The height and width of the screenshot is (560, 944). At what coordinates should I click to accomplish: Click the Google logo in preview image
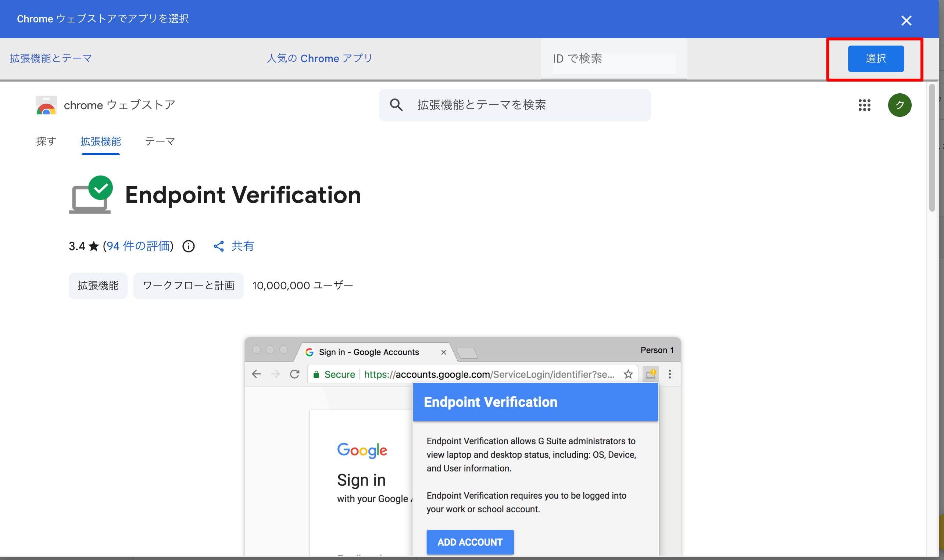point(362,450)
